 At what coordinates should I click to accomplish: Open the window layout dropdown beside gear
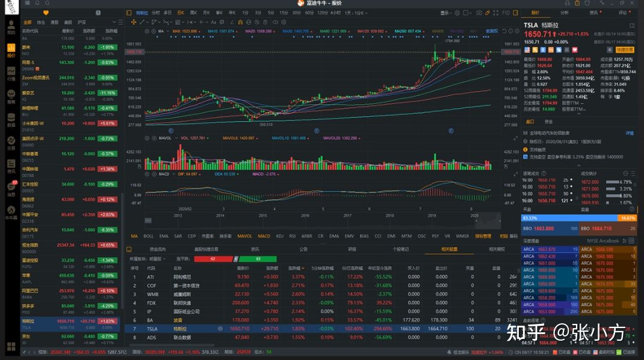click(x=468, y=13)
